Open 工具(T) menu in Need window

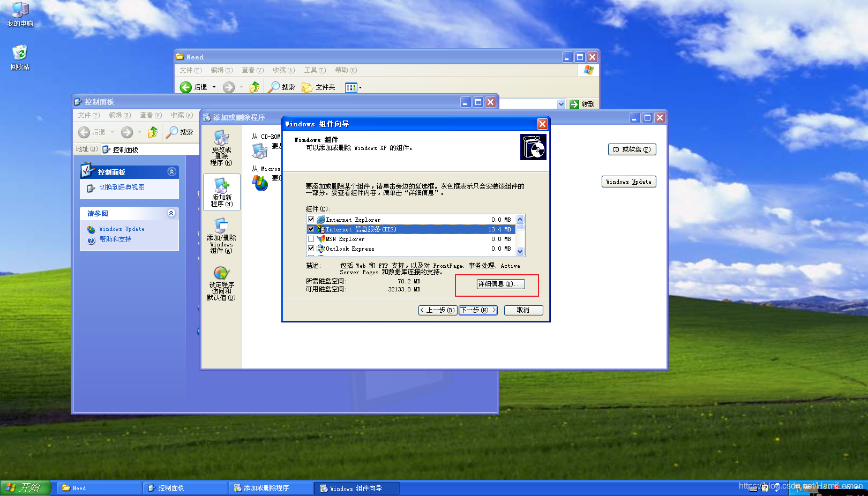pos(315,70)
